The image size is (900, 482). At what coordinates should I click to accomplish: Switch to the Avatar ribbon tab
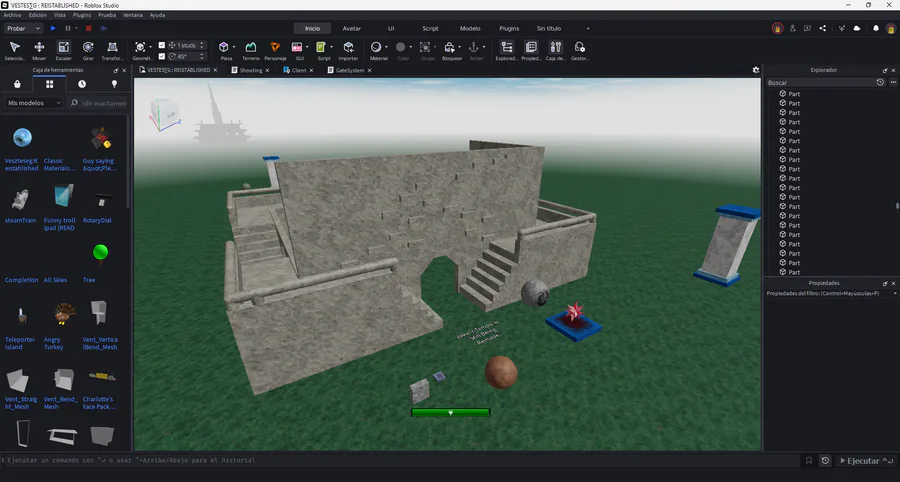click(352, 28)
